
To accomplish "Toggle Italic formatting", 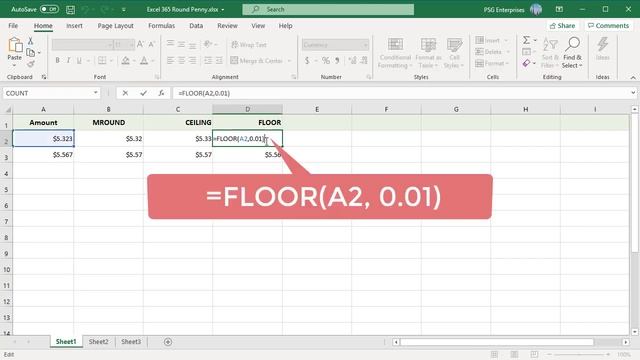I will (68, 60).
